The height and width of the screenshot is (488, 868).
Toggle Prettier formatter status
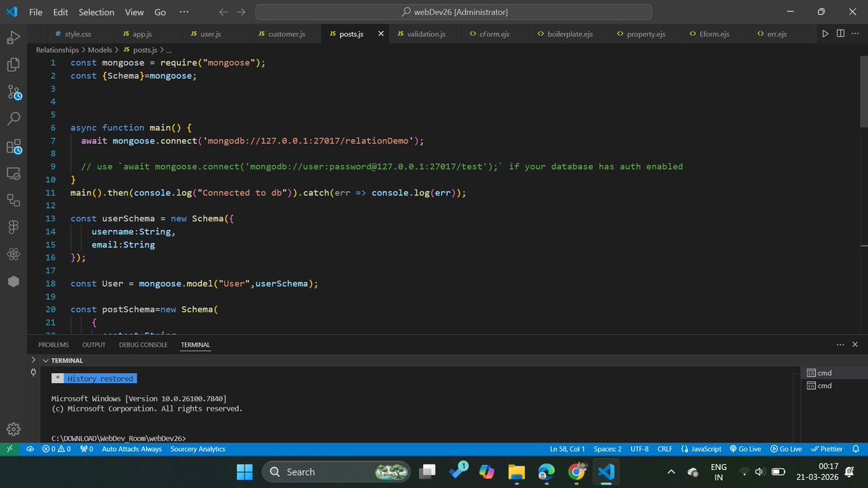pos(827,449)
